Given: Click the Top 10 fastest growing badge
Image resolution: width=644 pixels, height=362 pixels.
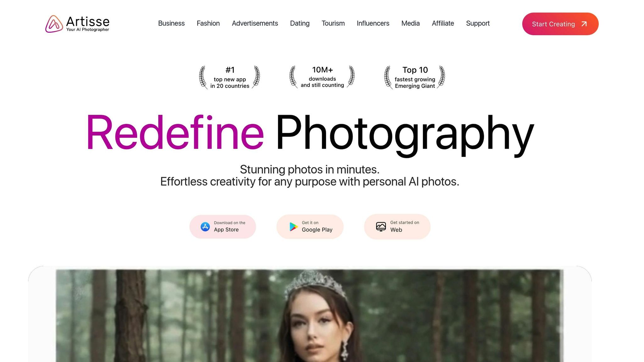Looking at the screenshot, I should [415, 77].
